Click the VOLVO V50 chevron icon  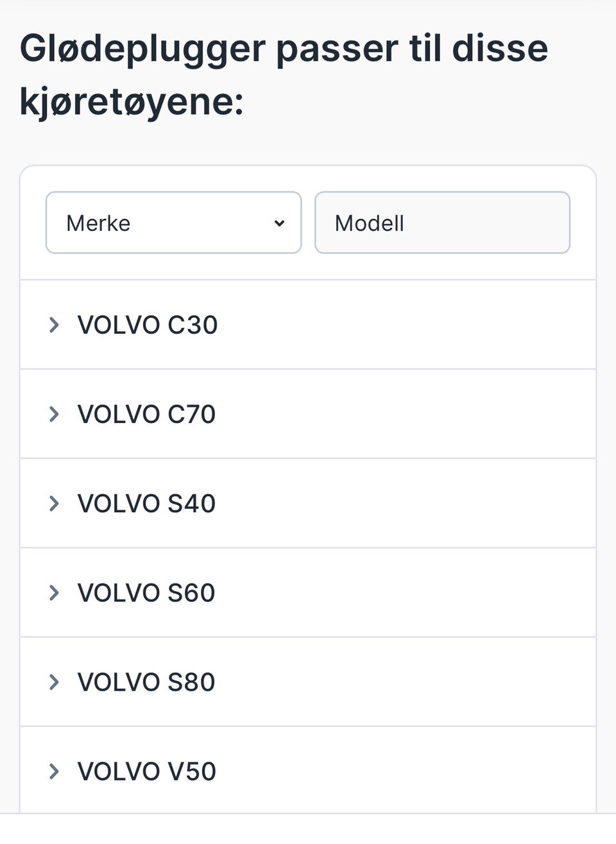[54, 771]
